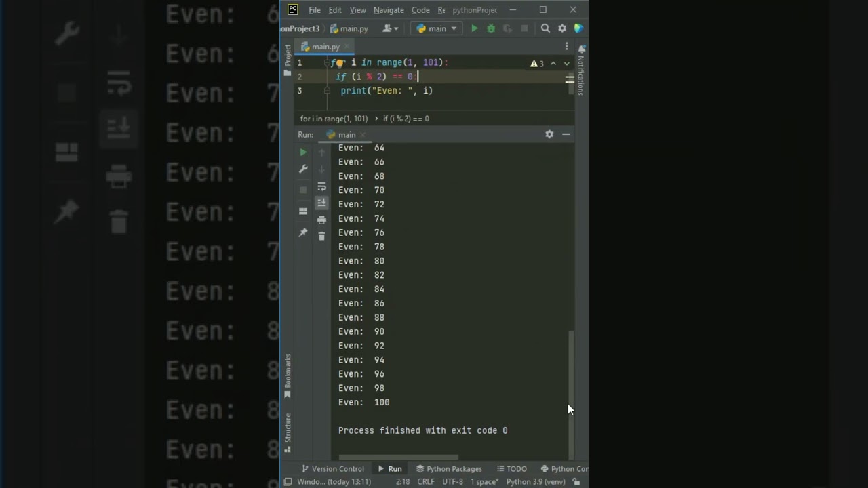Open the editor tabs three-dot options menu
Image resolution: width=868 pixels, height=488 pixels.
click(567, 47)
